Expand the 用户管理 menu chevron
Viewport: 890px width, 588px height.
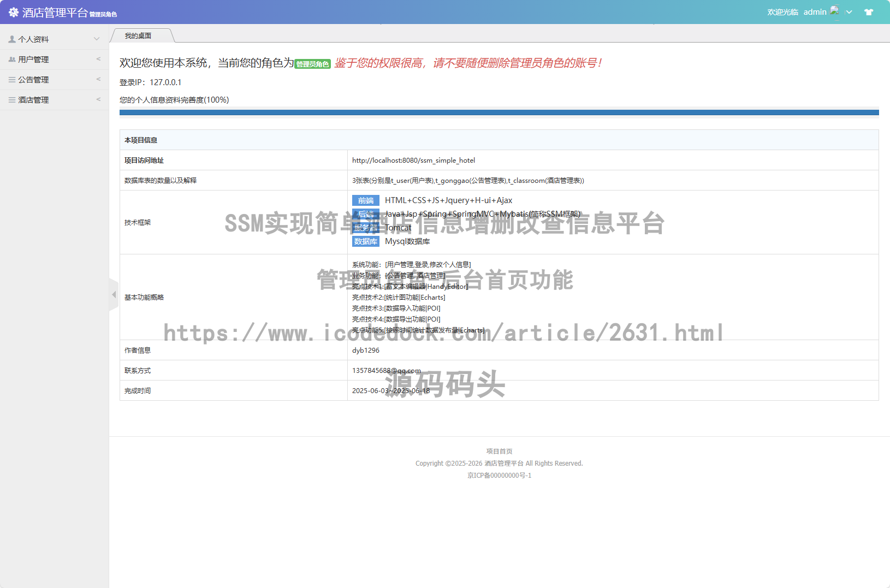click(x=98, y=59)
